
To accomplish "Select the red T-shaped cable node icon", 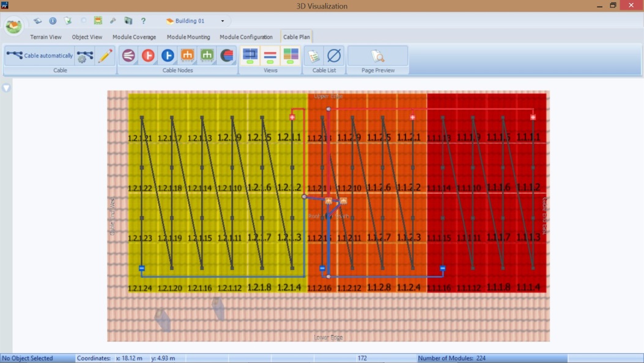I will pyautogui.click(x=148, y=56).
